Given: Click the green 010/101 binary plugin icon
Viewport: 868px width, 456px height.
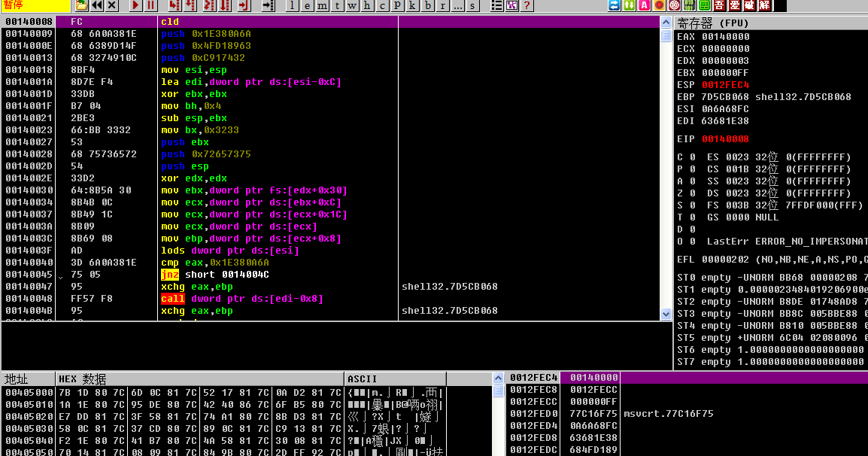Looking at the screenshot, I should [689, 5].
